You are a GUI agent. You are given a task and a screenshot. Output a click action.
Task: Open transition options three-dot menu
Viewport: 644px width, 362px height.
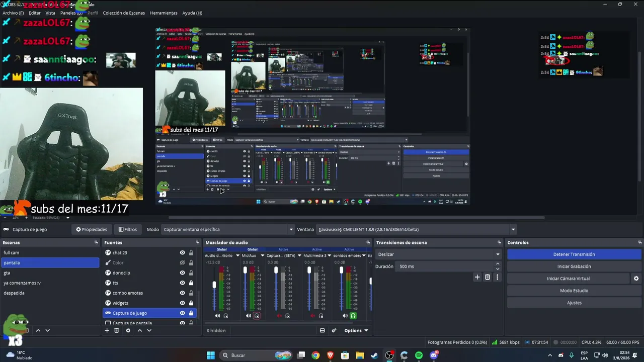(497, 277)
